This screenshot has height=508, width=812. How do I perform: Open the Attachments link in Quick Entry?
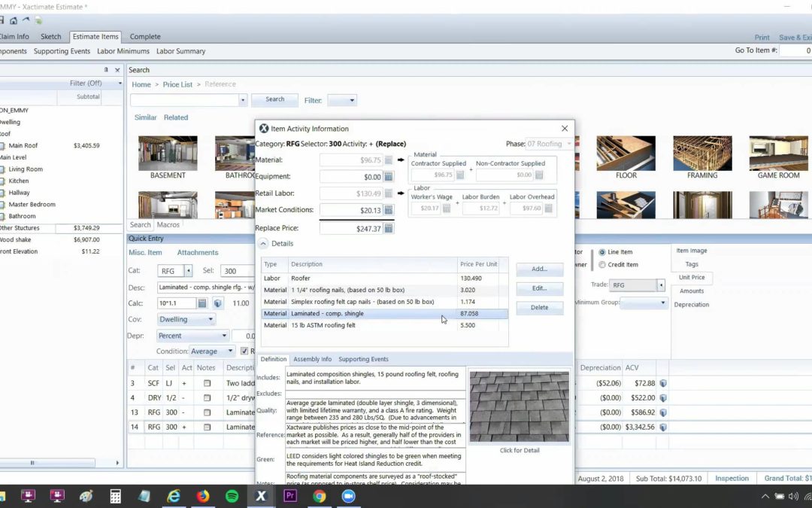197,252
